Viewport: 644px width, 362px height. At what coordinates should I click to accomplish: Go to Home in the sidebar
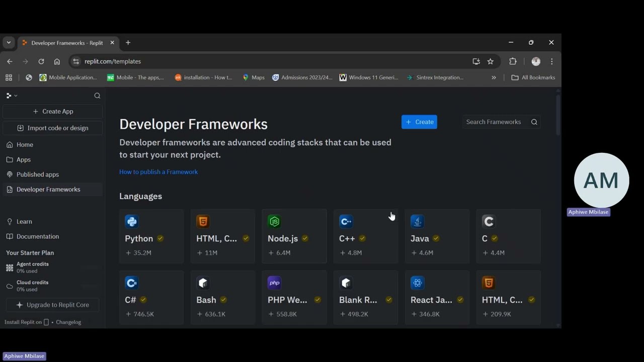point(53,145)
